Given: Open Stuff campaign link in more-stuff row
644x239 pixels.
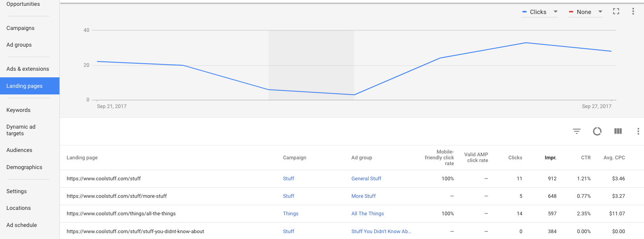Looking at the screenshot, I should tap(288, 196).
